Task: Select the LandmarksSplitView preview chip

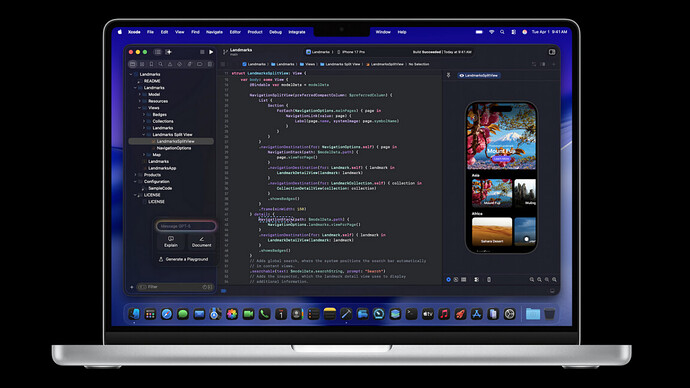Action: [x=479, y=76]
